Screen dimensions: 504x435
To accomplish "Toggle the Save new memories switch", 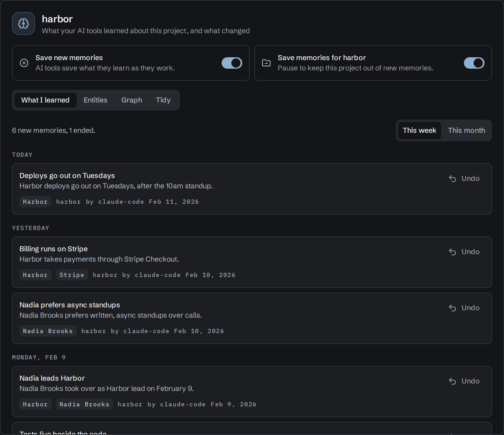I will point(232,63).
